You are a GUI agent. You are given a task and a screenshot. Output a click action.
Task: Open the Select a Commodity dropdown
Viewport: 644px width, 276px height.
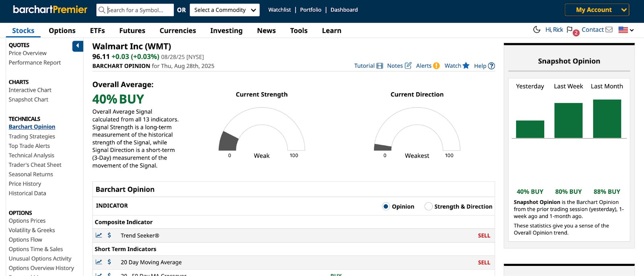pos(225,10)
